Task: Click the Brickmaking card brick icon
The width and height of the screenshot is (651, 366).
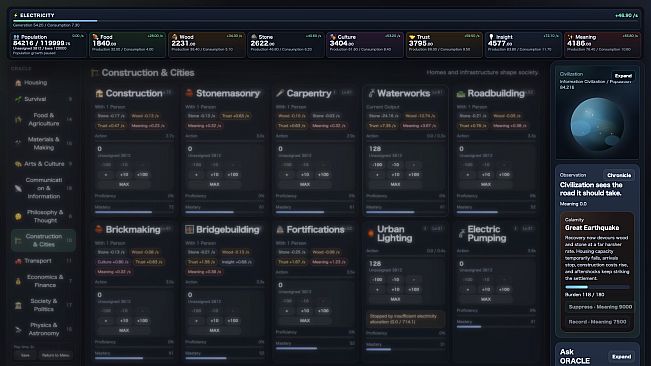Action: tap(99, 229)
